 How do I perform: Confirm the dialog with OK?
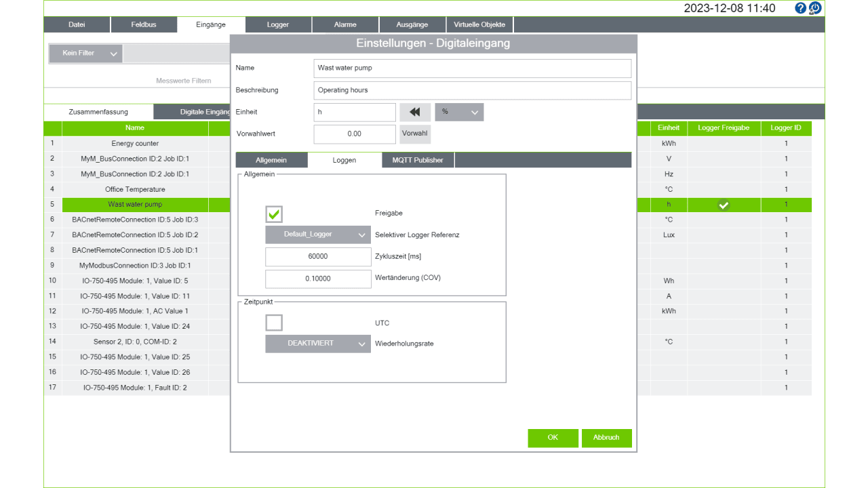click(x=553, y=438)
